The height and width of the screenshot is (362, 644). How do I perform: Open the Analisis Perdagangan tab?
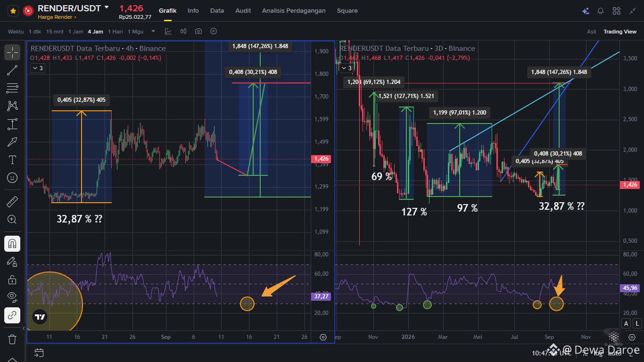pyautogui.click(x=294, y=10)
